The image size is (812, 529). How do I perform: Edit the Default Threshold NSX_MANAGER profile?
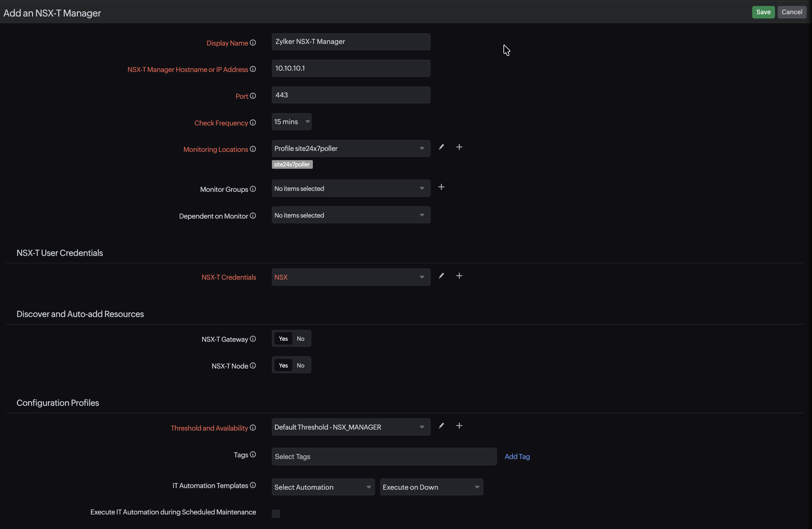tap(441, 426)
